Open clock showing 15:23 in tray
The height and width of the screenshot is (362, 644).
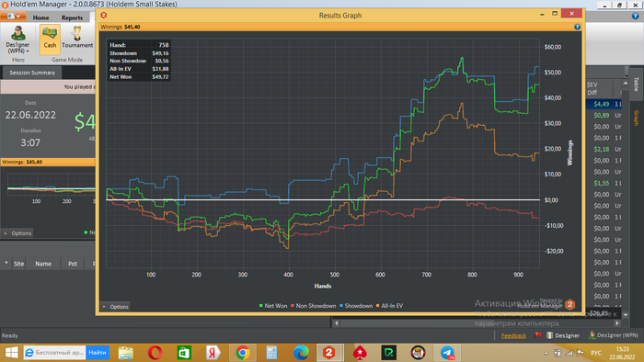pos(622,353)
